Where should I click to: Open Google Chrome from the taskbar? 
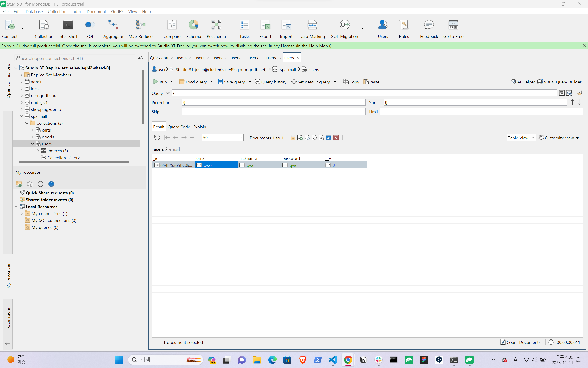pos(348,360)
